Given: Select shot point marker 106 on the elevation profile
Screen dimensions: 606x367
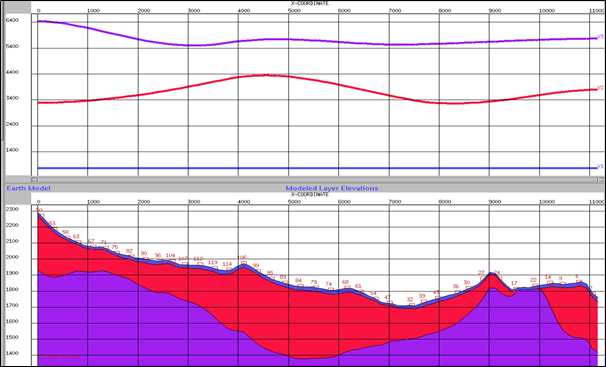Looking at the screenshot, I should 244,263.
